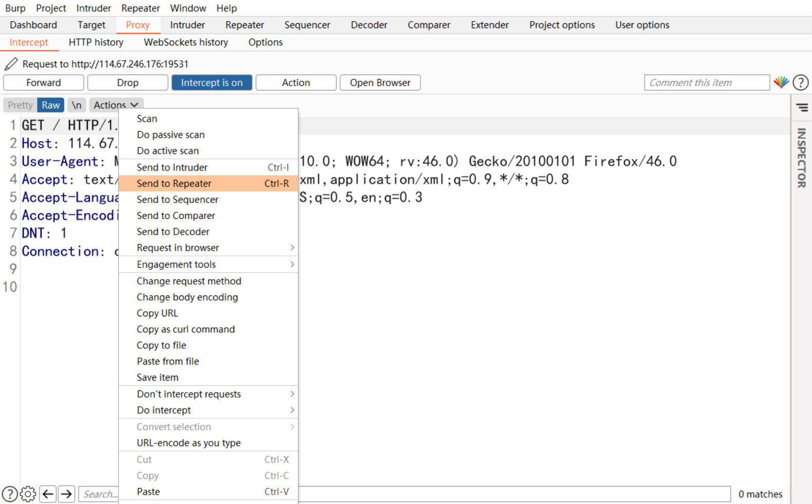Expand the INSPECTOR side panel label
812x504 pixels.
click(802, 158)
